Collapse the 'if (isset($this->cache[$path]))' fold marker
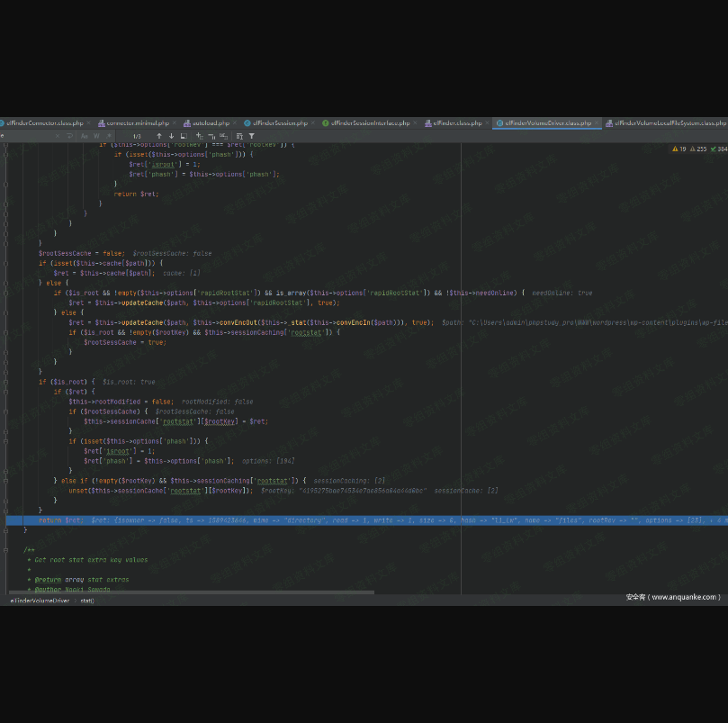 pyautogui.click(x=6, y=263)
